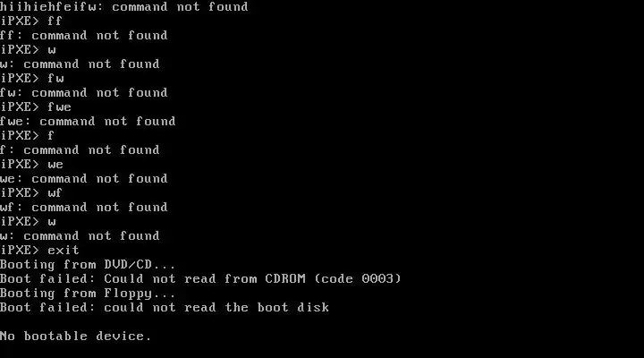644x358 pixels.
Task: Click the 'No bootable device.' message
Action: click(76, 336)
